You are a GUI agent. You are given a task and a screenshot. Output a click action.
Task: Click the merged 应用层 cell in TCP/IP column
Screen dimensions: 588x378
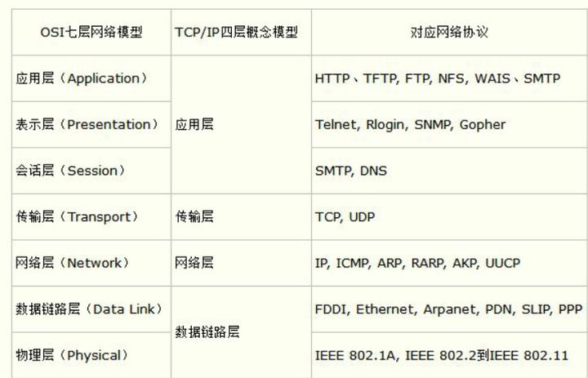(194, 125)
